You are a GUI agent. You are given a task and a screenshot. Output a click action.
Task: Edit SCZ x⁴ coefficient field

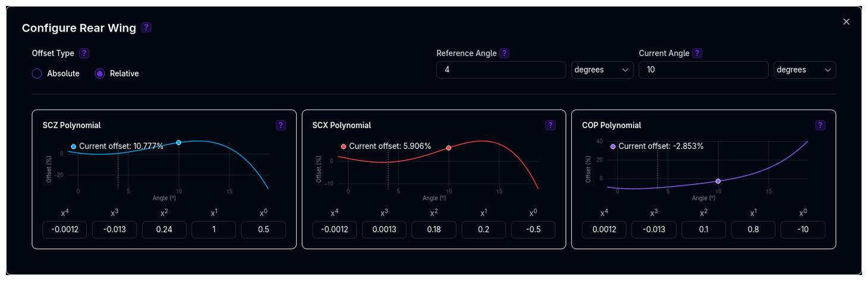click(65, 230)
